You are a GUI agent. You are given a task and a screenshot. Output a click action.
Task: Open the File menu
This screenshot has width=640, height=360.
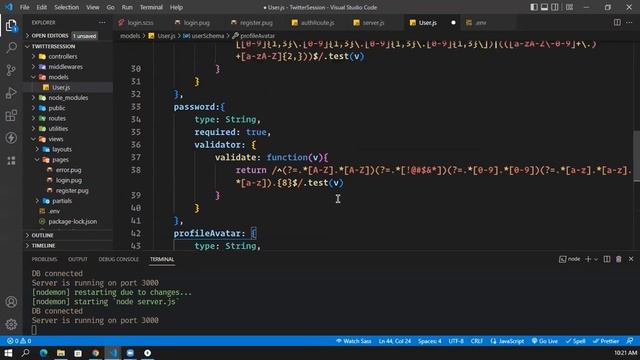point(24,7)
